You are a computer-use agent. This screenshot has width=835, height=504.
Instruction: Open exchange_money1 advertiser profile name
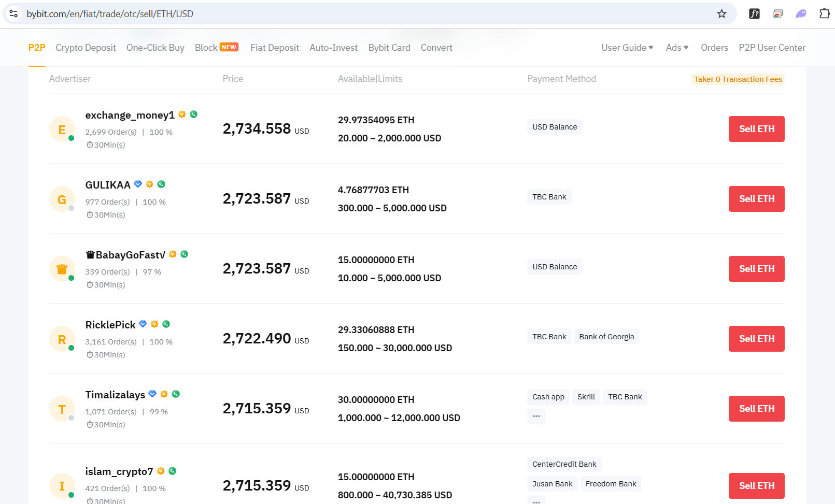click(130, 115)
